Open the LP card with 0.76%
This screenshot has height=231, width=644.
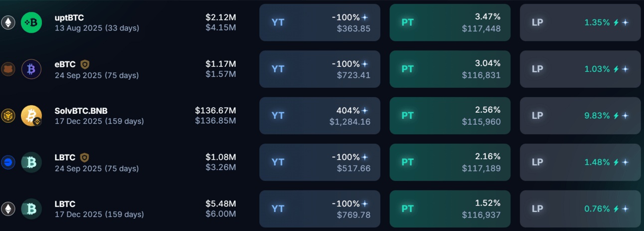(580, 209)
